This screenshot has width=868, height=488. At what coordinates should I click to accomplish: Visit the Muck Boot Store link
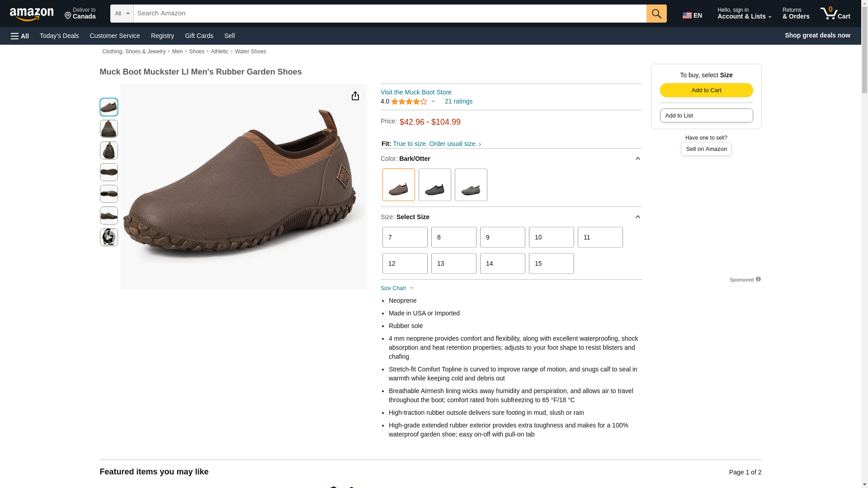click(x=415, y=92)
